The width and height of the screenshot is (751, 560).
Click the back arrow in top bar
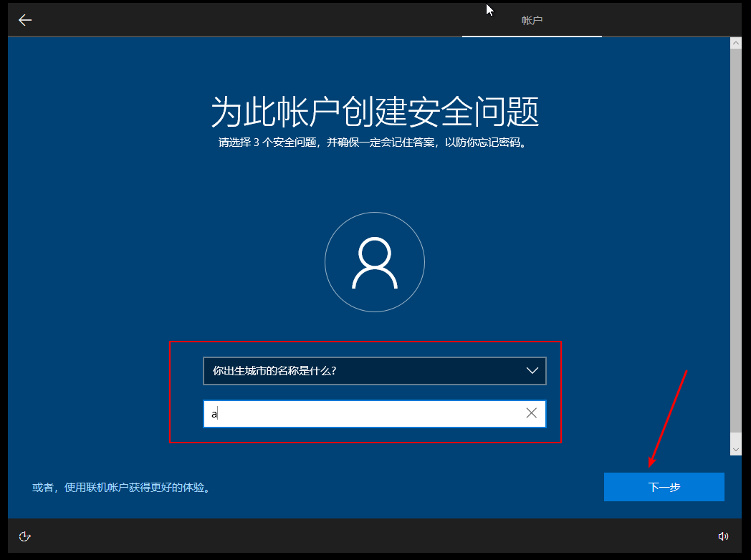[25, 20]
